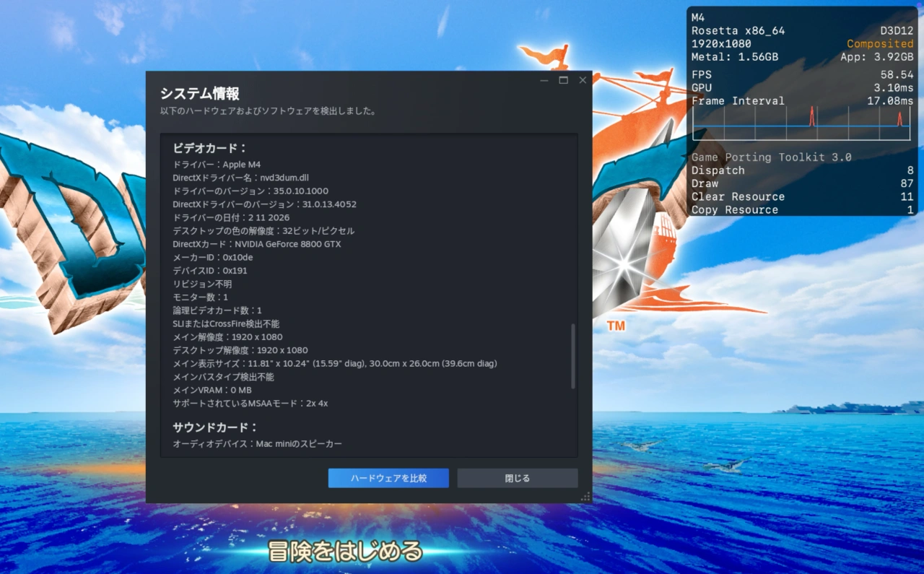This screenshot has height=574, width=924.
Task: Close the システム情報 dialog with the X icon
Action: [583, 80]
